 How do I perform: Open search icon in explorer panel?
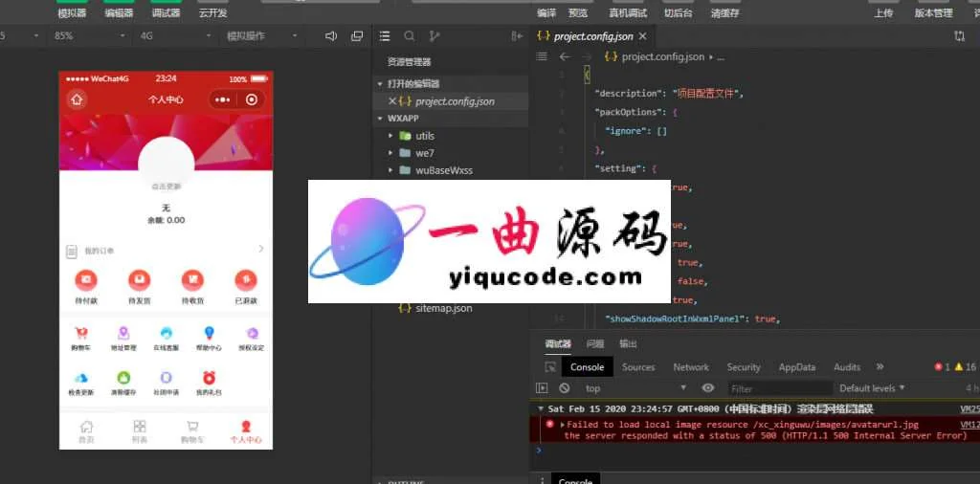pos(410,36)
